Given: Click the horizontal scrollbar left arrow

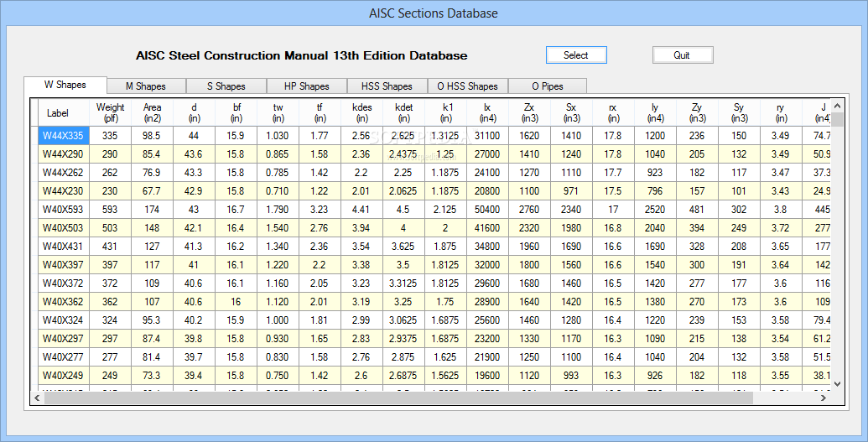Looking at the screenshot, I should tap(37, 398).
